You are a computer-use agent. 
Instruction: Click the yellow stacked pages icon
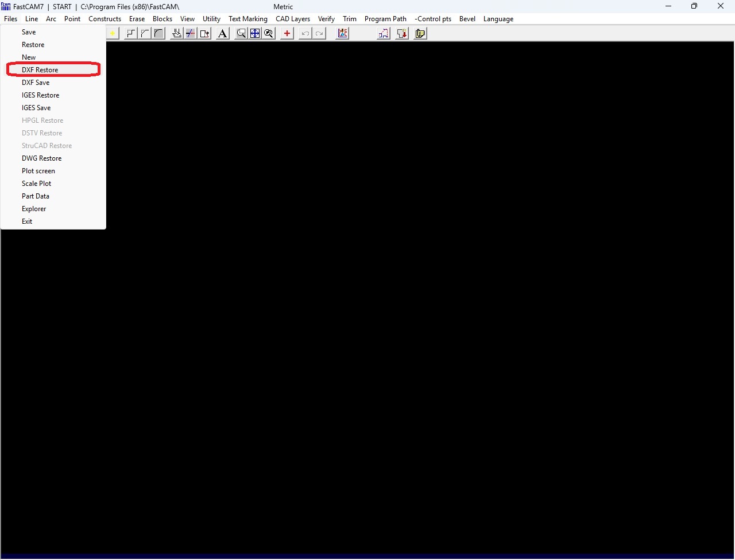click(420, 33)
